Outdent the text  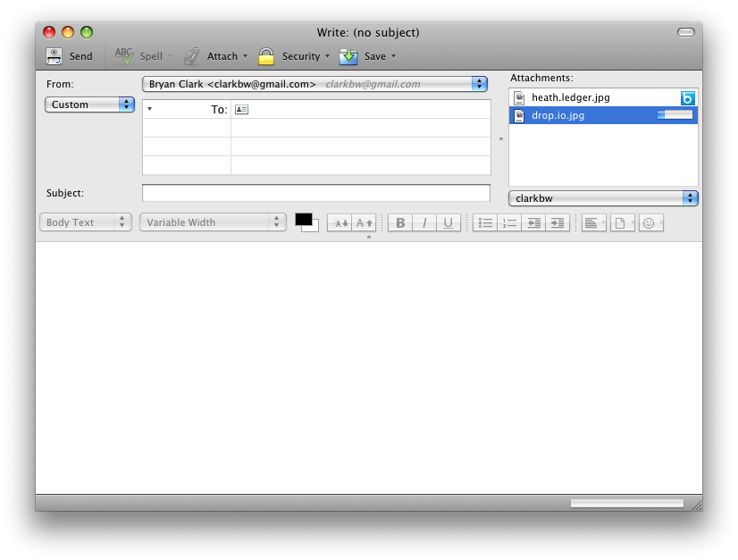pos(533,223)
